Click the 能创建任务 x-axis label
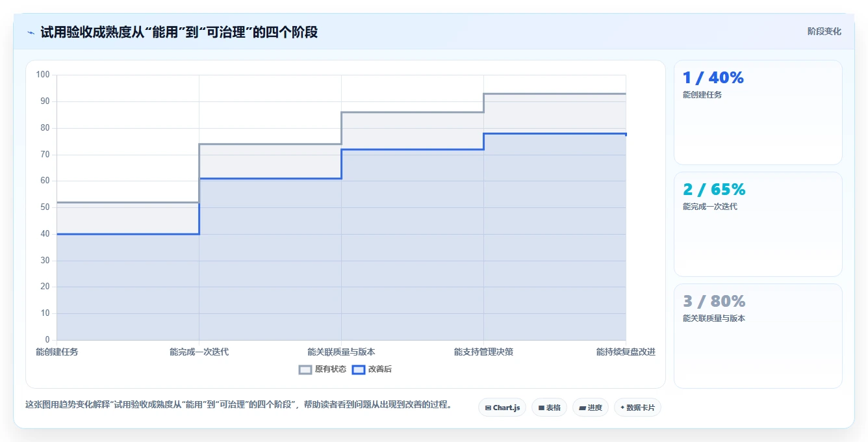868x442 pixels. click(57, 352)
